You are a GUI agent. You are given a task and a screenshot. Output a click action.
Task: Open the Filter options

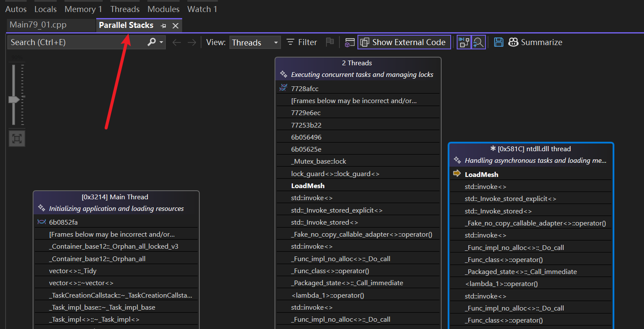[302, 42]
